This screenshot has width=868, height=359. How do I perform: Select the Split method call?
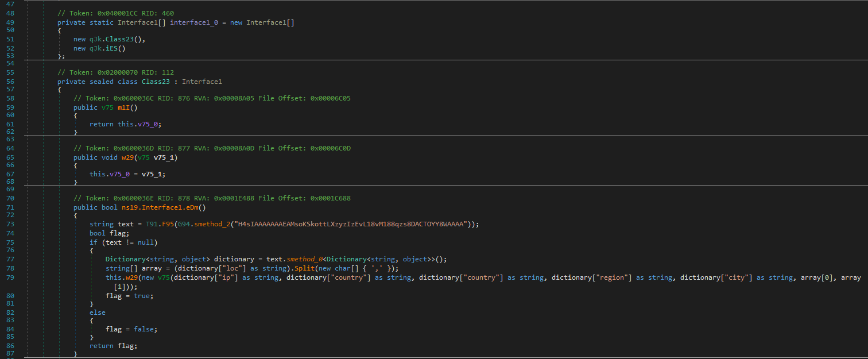[308, 268]
